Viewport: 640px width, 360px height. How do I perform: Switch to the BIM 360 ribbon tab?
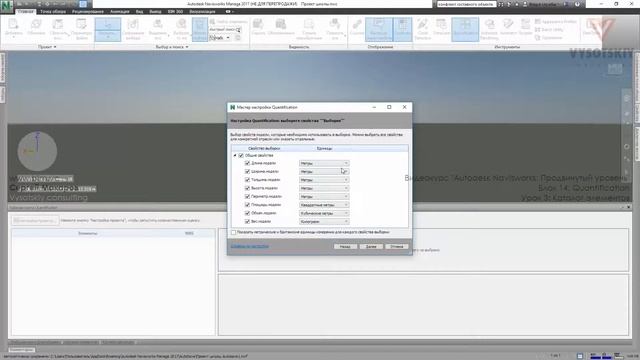coord(175,11)
